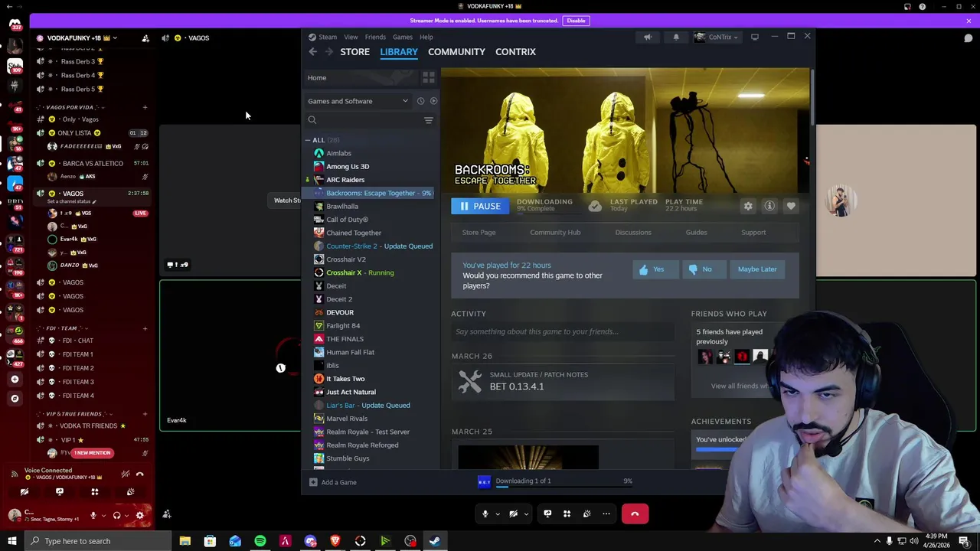Switch Steam to Big Picture mode icon
This screenshot has width=980, height=551.
[755, 37]
